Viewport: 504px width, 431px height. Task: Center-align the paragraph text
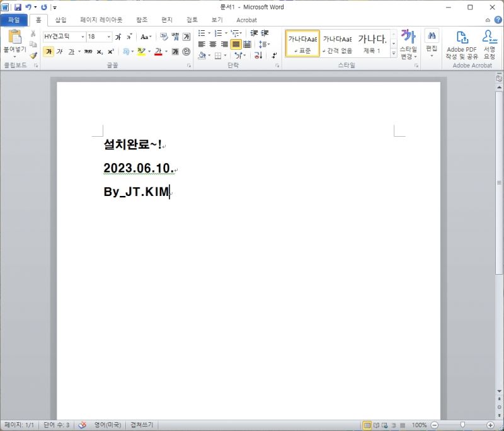coord(213,44)
